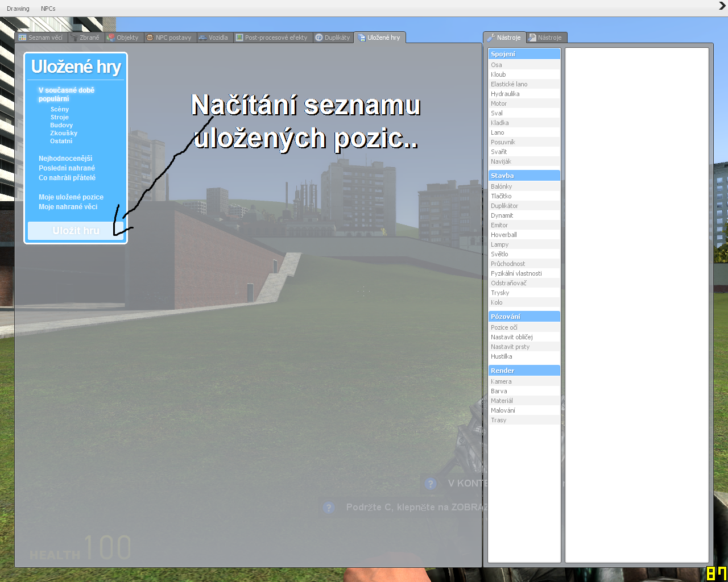Click the Uložit hru button

click(x=76, y=231)
